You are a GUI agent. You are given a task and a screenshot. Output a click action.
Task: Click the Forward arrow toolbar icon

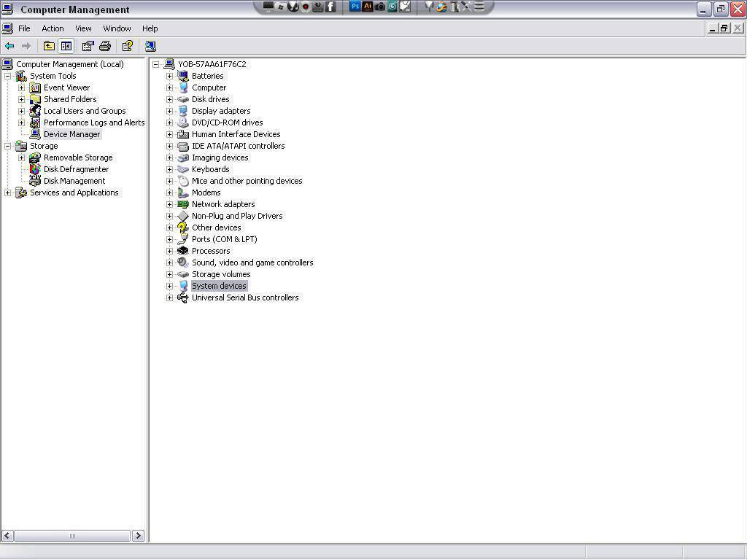[x=26, y=46]
